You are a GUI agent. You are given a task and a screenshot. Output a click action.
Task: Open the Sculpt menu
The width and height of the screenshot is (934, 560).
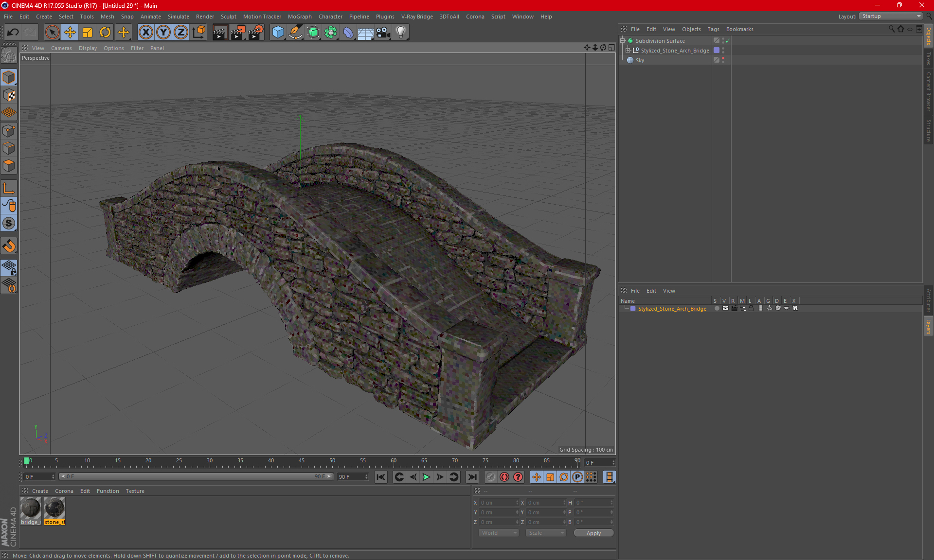pos(228,17)
